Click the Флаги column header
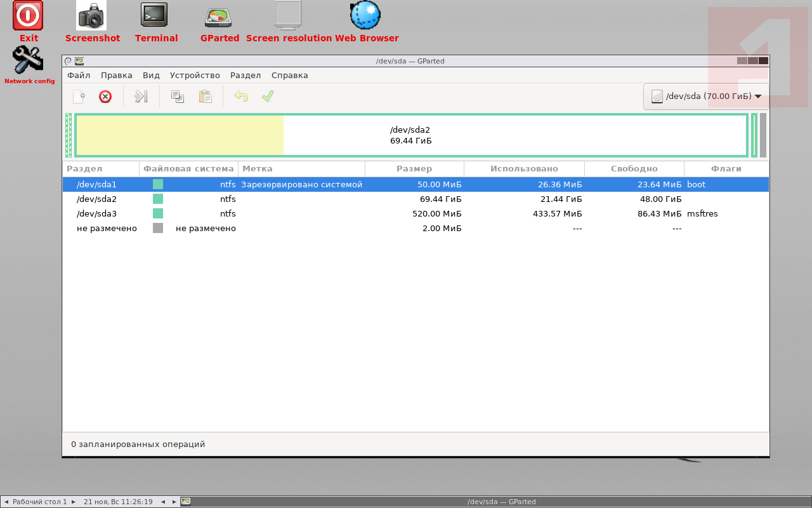Viewport: 812px width, 508px height. pos(726,169)
